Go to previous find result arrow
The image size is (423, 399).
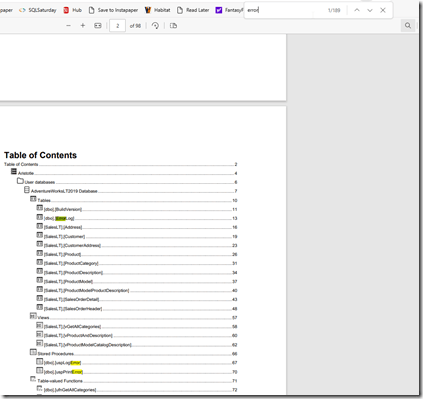(357, 10)
